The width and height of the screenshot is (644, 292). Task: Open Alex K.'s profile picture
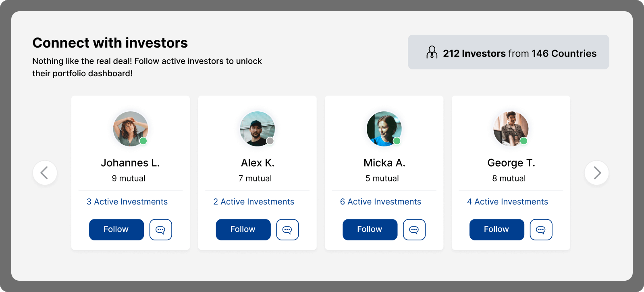pyautogui.click(x=257, y=129)
